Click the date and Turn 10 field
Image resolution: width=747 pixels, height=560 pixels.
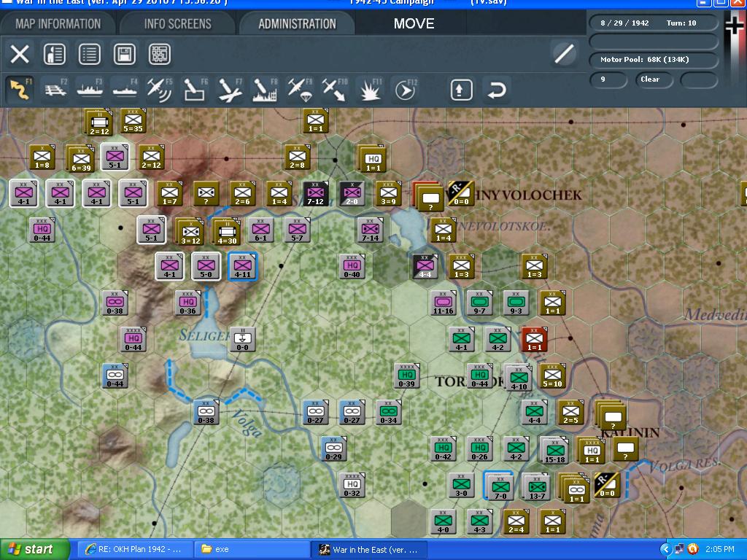[x=653, y=23]
